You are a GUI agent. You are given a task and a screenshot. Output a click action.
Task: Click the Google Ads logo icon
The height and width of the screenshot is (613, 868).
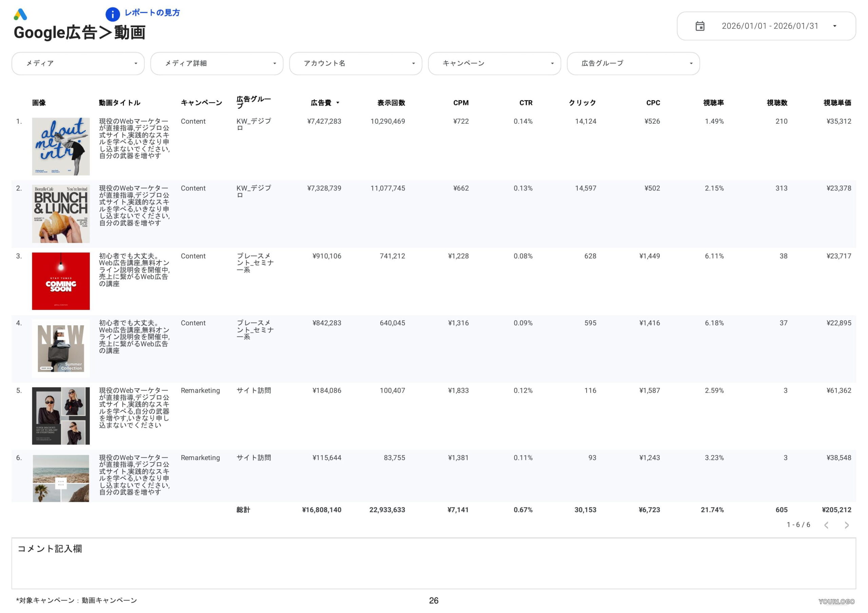click(20, 14)
